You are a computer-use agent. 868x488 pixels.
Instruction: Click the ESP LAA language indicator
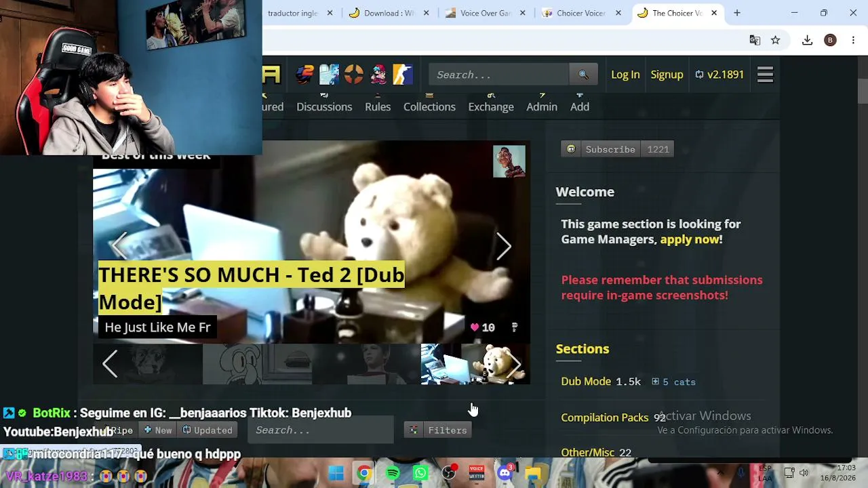coord(766,473)
